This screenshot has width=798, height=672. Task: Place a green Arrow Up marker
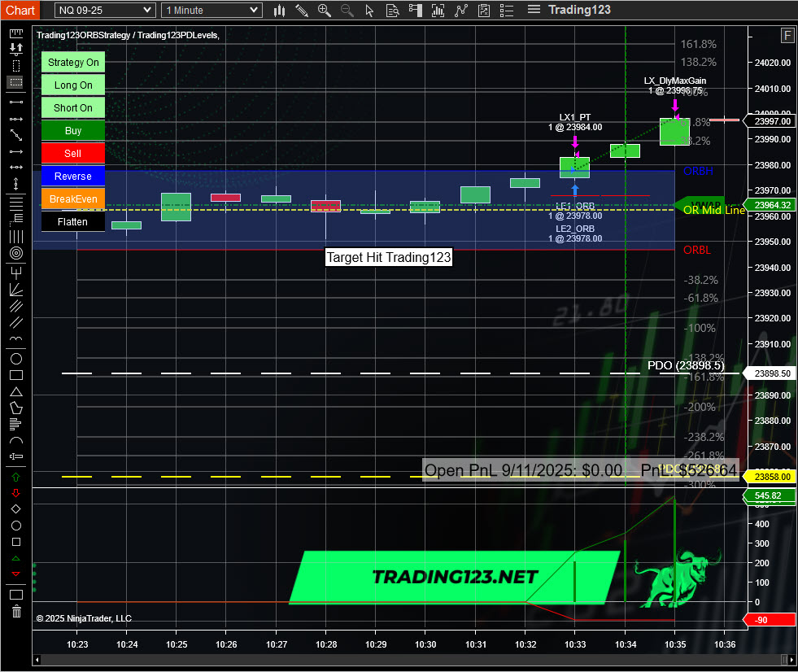15,477
